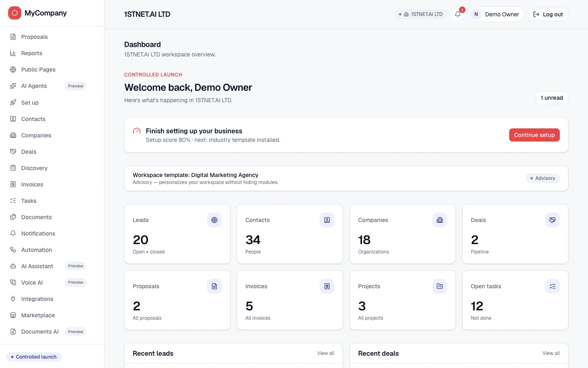This screenshot has height=368, width=588.
Task: Click the Documents sidebar icon
Action: pyautogui.click(x=13, y=217)
